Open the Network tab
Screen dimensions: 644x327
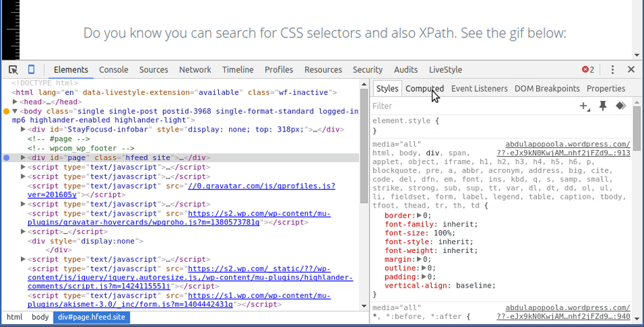pyautogui.click(x=195, y=70)
